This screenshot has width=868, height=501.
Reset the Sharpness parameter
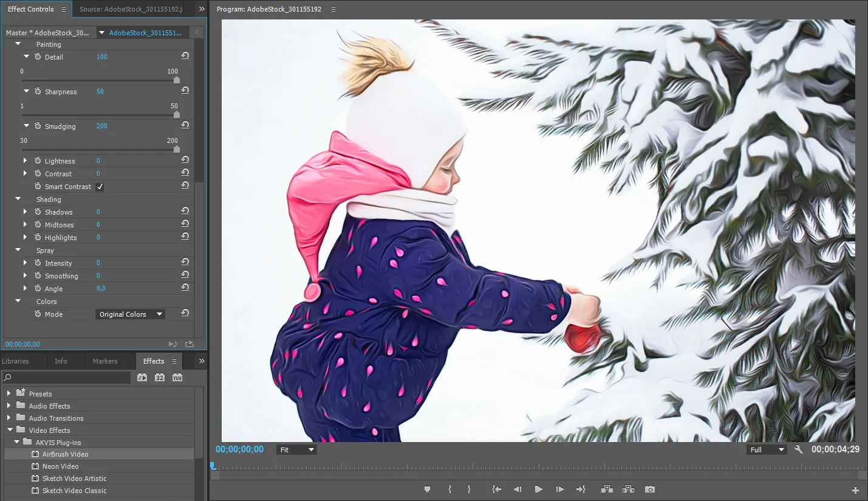point(185,91)
